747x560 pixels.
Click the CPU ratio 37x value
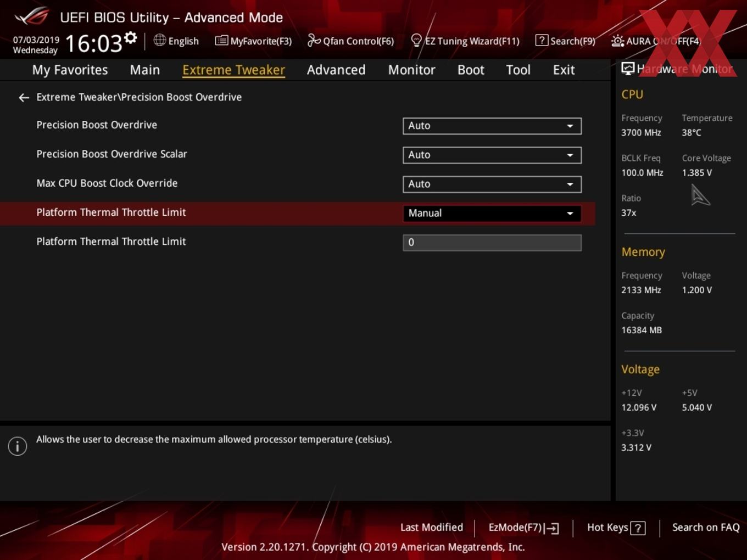(x=628, y=212)
